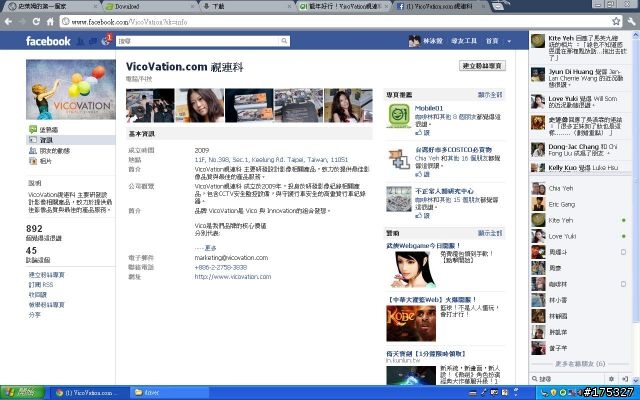The width and height of the screenshot is (640, 400).
Task: Open the Kobe ad image
Action: [x=411, y=323]
